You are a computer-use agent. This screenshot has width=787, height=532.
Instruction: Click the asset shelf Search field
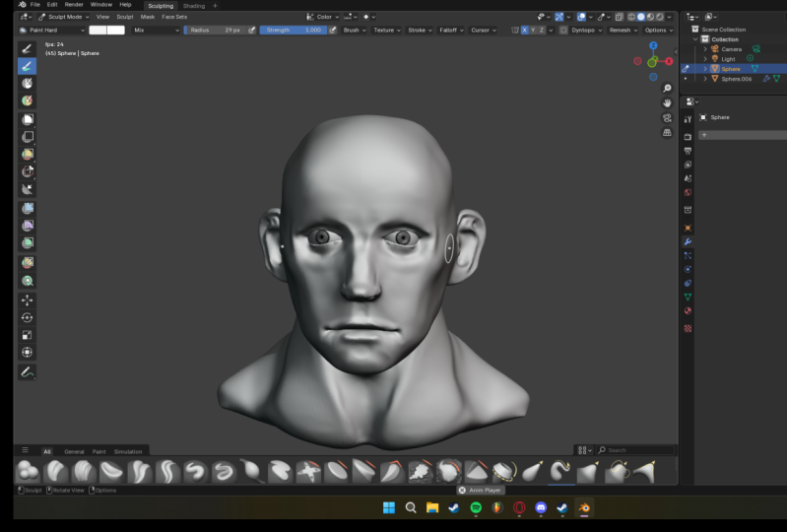(x=635, y=450)
